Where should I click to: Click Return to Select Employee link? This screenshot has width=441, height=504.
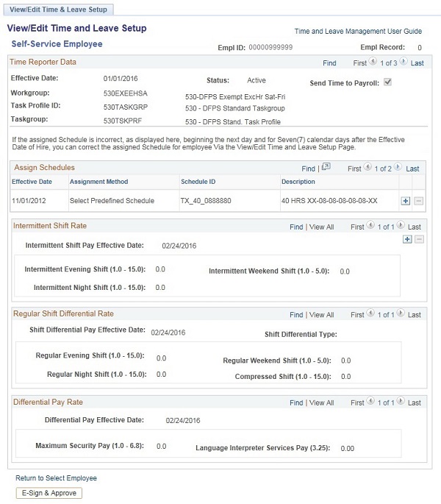(x=56, y=478)
